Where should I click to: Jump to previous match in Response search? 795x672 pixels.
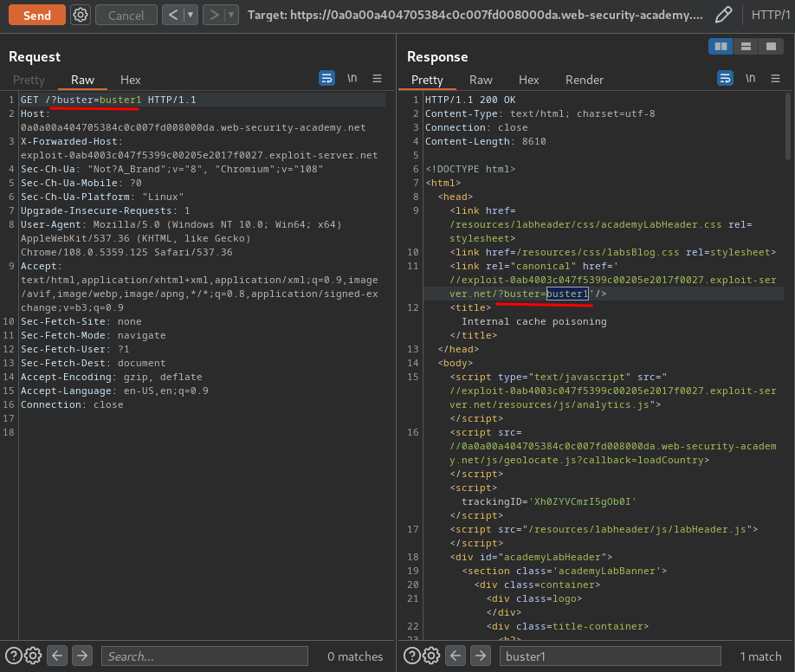pyautogui.click(x=456, y=656)
